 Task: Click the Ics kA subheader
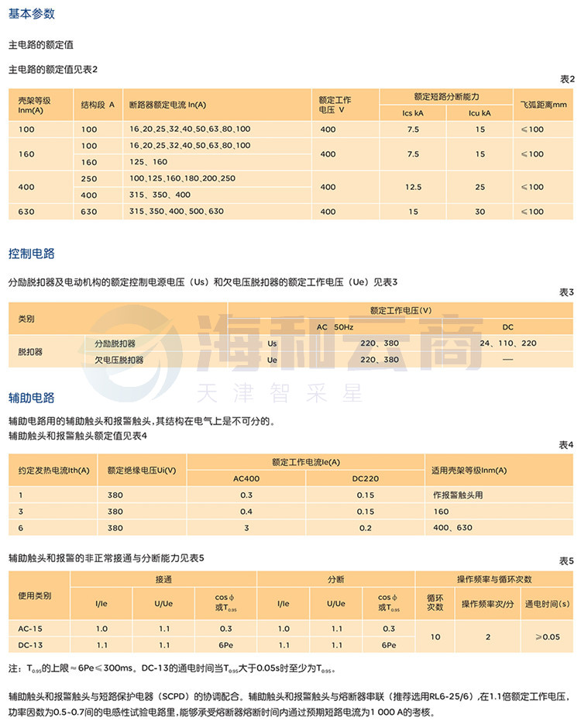[x=413, y=113]
